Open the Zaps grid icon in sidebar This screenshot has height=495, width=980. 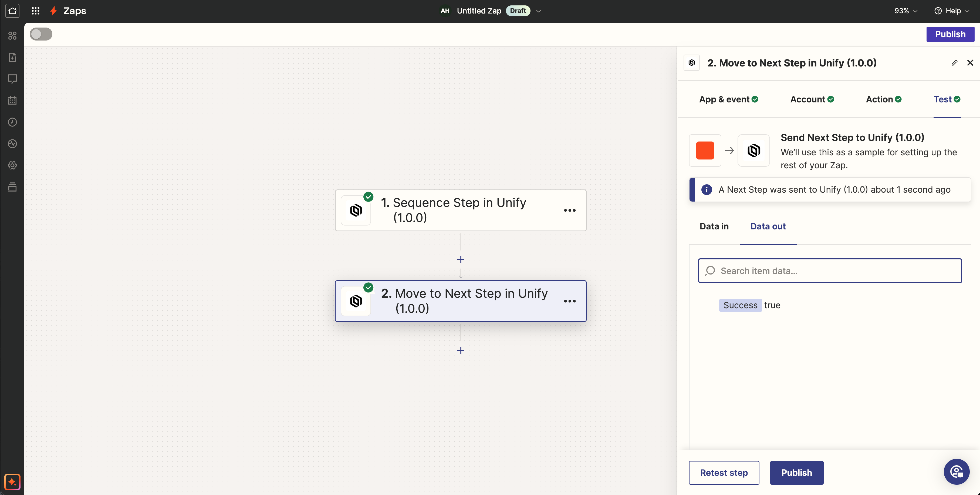coord(13,35)
